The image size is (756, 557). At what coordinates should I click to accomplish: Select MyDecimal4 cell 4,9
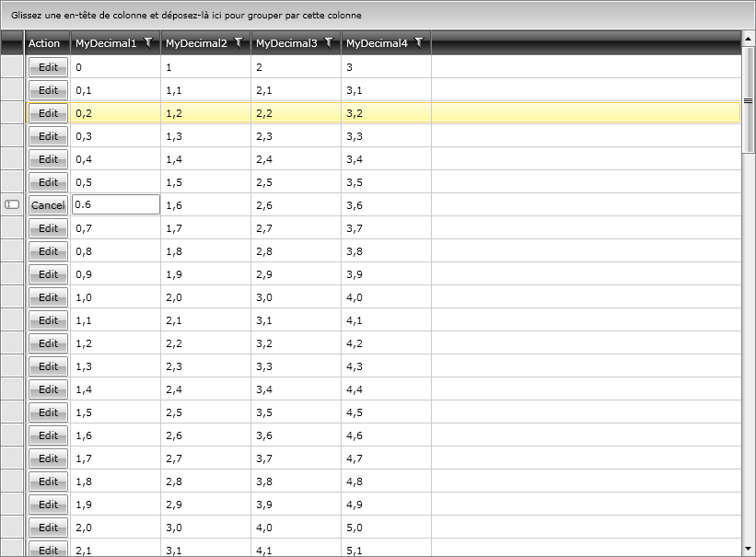(x=386, y=505)
